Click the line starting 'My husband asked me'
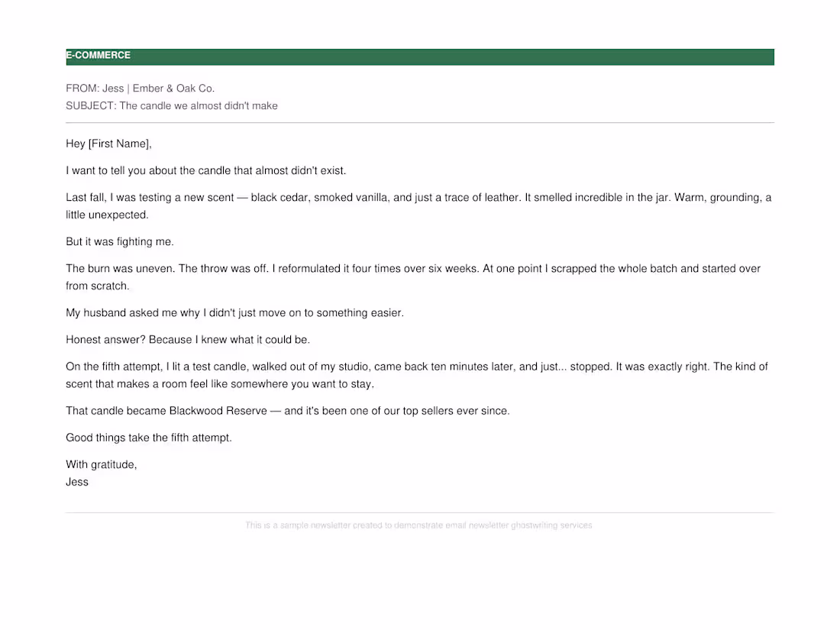Viewport: 840px width, 630px height. coord(234,313)
